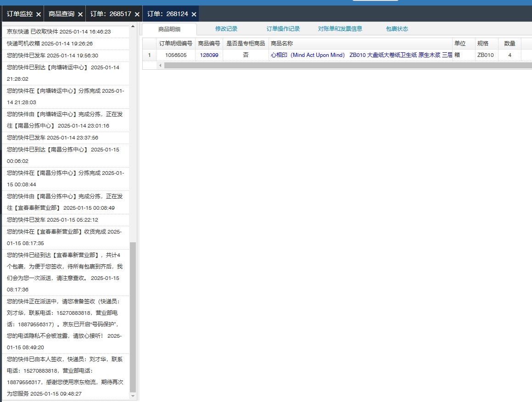This screenshot has width=532, height=402.
Task: Close the 商品查询 tab
Action: pyautogui.click(x=80, y=14)
